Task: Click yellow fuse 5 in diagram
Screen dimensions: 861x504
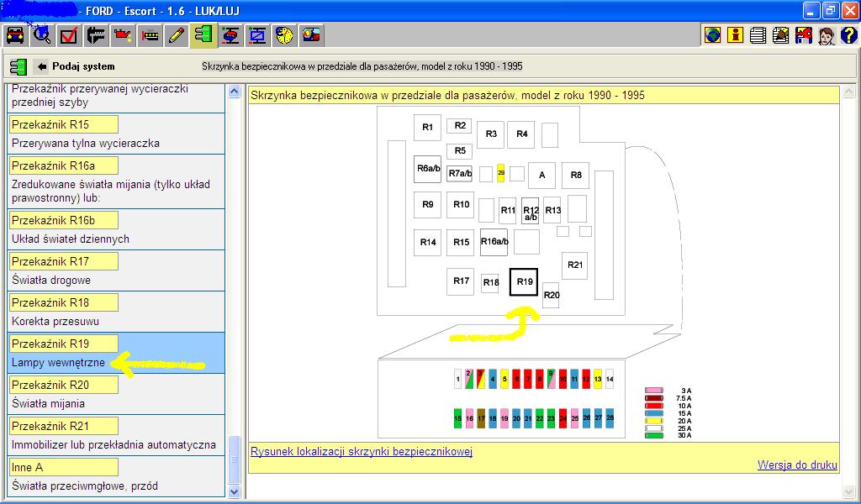Action: point(504,380)
